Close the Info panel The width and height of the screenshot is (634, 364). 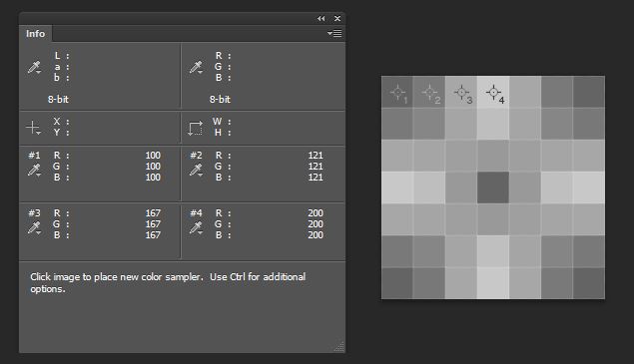(x=337, y=19)
